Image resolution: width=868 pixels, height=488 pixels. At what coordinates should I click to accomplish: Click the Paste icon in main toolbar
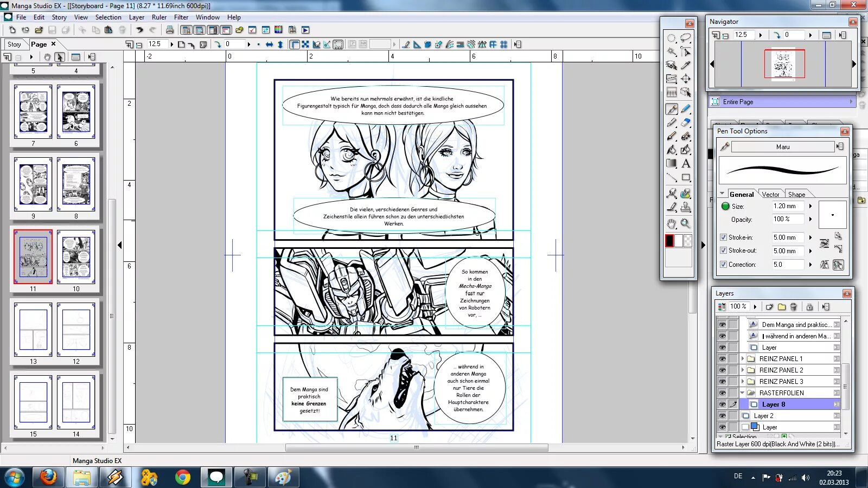tap(108, 30)
